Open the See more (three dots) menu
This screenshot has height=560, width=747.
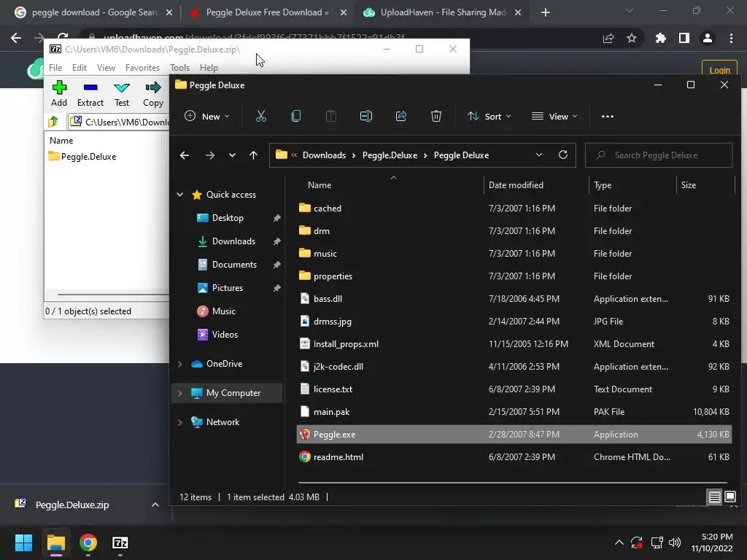coord(608,116)
